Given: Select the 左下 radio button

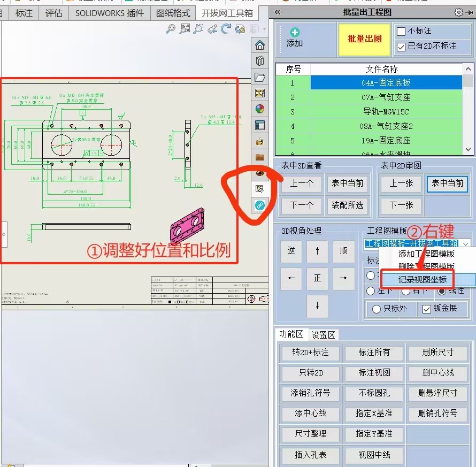Looking at the screenshot, I should 371,291.
